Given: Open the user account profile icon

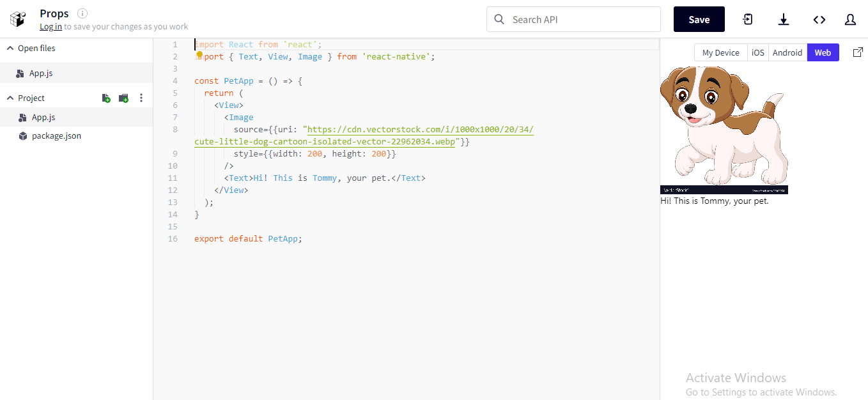Looking at the screenshot, I should tap(850, 20).
